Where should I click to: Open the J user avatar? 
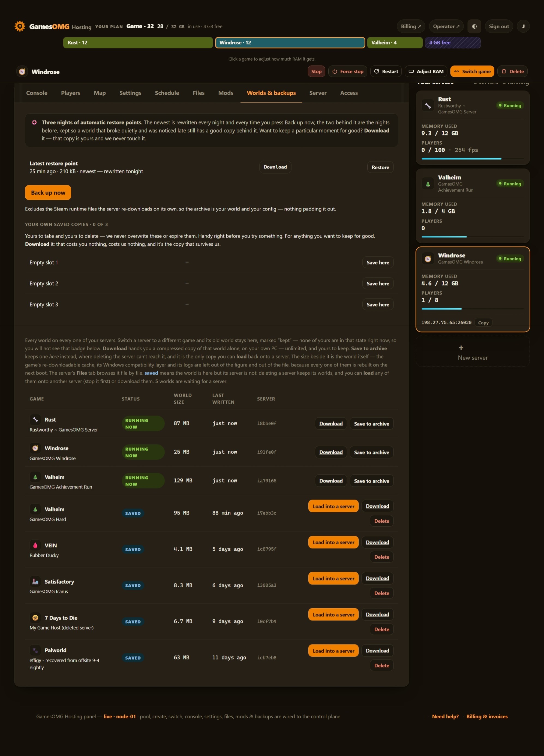[523, 26]
